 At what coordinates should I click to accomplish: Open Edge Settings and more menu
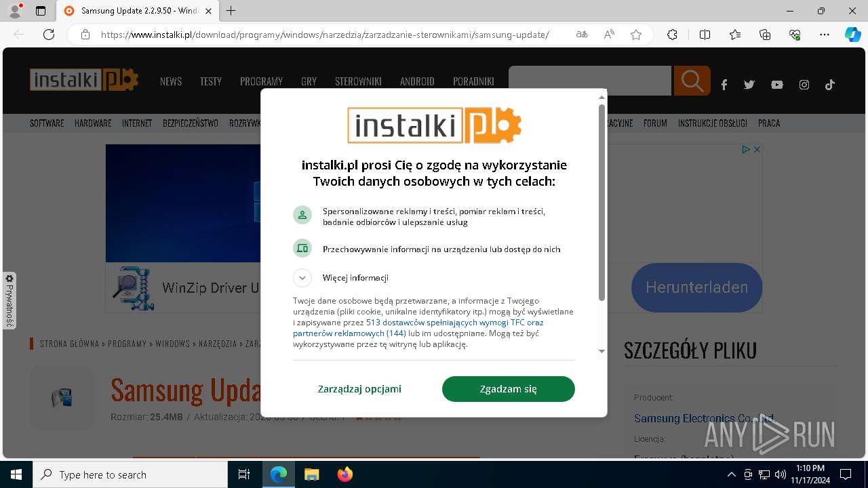point(825,35)
